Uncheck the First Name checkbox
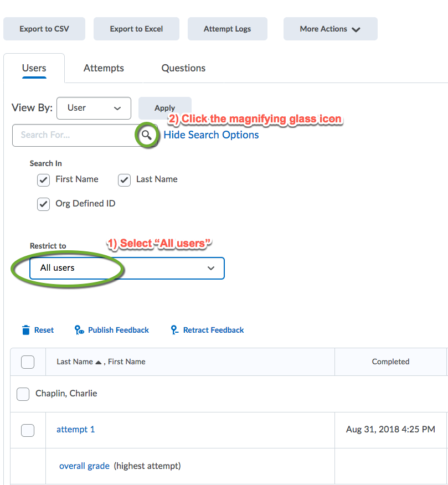The image size is (448, 485). [44, 180]
